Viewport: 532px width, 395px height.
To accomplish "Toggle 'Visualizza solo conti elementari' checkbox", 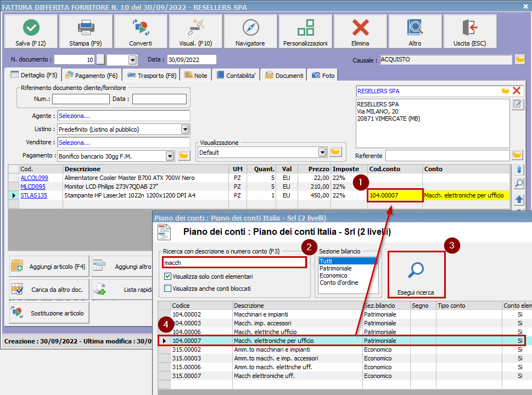I will 168,276.
